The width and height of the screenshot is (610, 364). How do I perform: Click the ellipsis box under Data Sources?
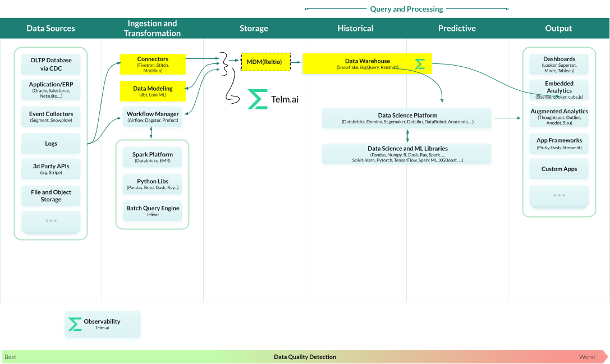coord(51,221)
